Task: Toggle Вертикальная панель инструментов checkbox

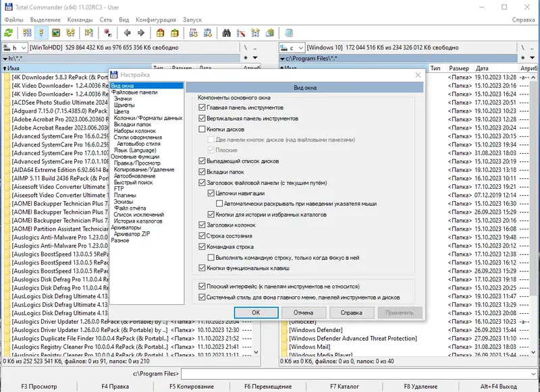Action: [x=202, y=118]
